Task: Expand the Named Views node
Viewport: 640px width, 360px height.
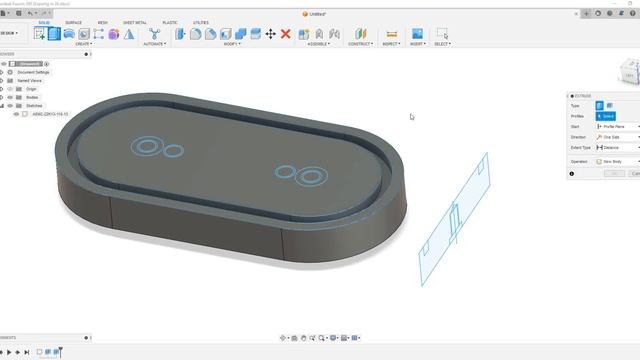Action: tap(2, 81)
